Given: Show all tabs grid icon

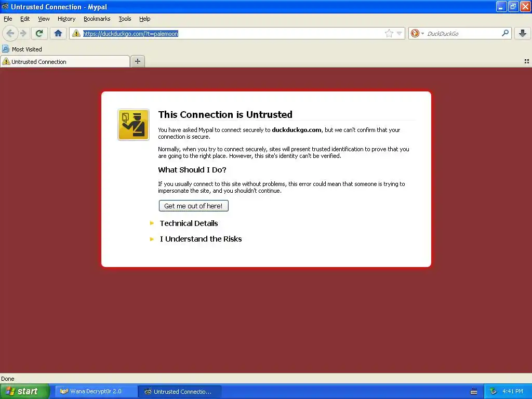Looking at the screenshot, I should (x=527, y=61).
